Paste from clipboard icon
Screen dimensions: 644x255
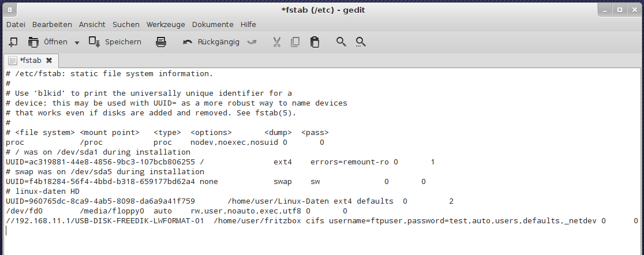pyautogui.click(x=314, y=42)
